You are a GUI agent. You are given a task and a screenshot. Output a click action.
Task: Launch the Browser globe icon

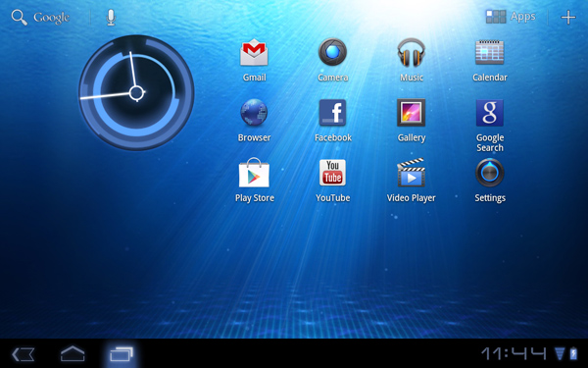pos(254,112)
